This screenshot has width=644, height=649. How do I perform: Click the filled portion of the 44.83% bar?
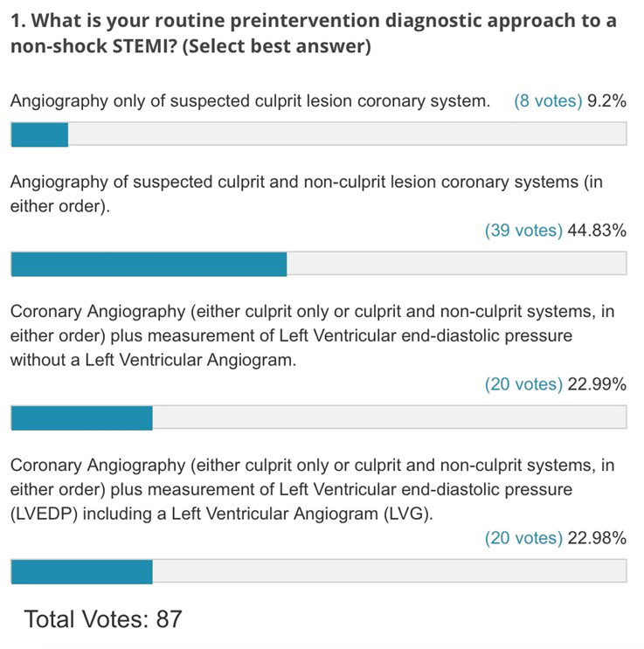click(149, 264)
